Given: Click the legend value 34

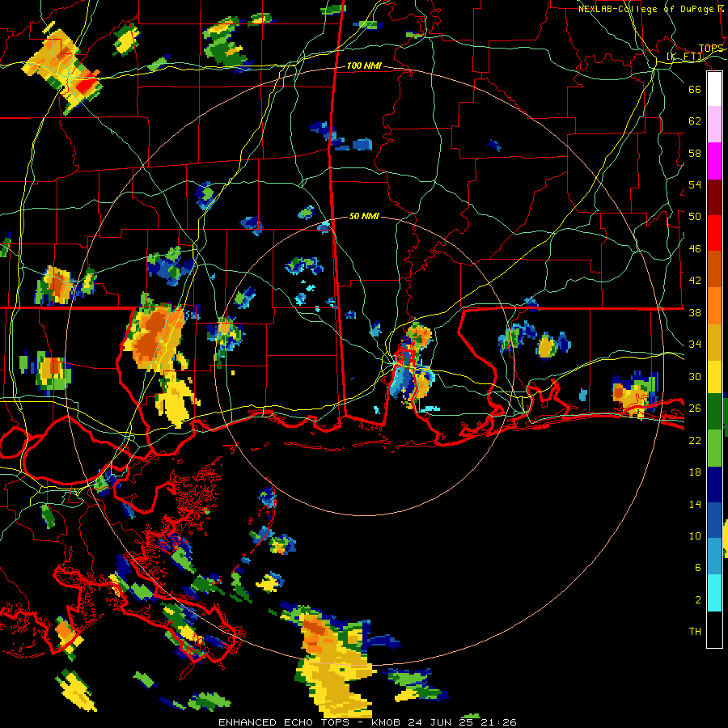Looking at the screenshot, I should pos(695,345).
